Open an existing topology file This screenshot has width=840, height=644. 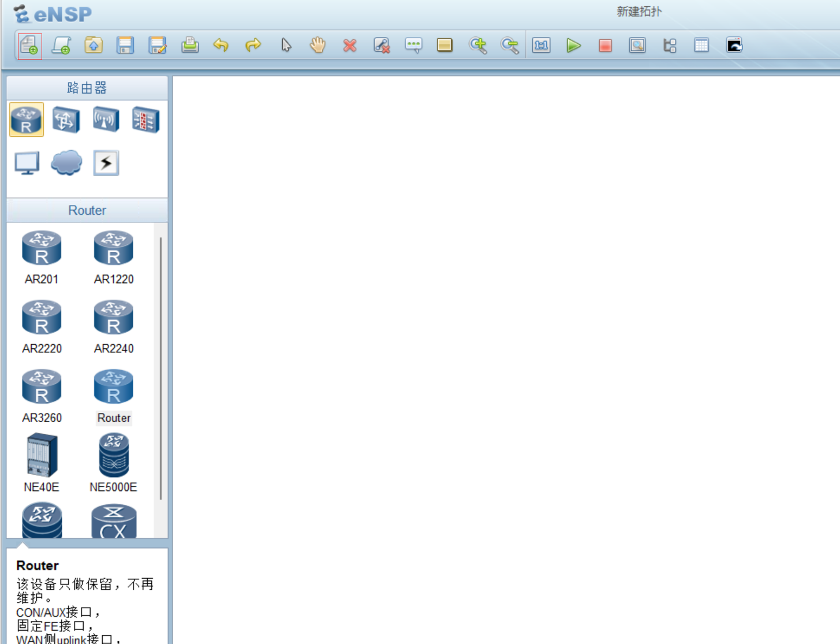[x=94, y=46]
